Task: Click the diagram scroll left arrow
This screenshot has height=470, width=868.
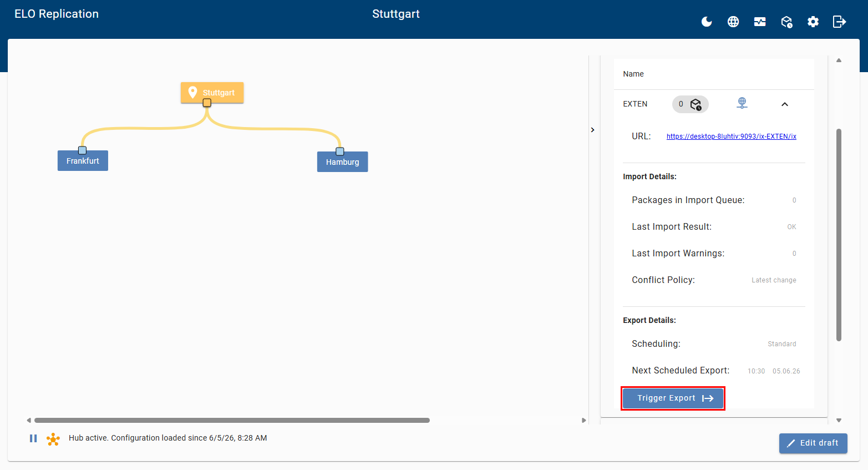Action: click(x=29, y=421)
